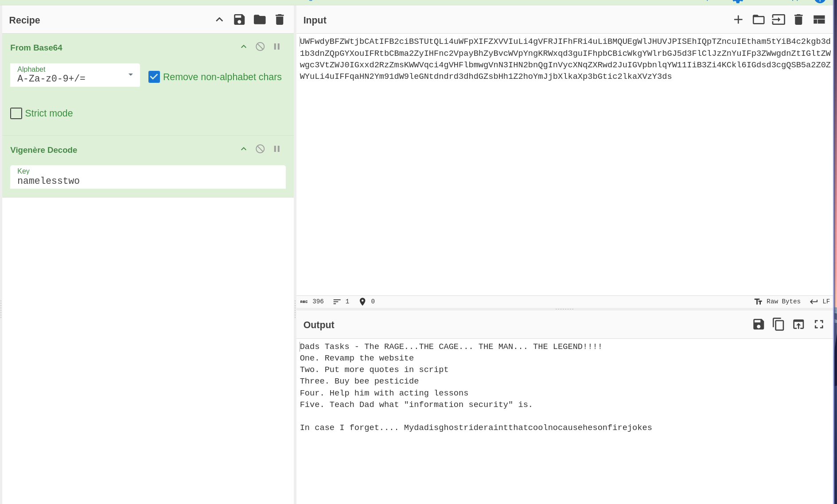This screenshot has height=504, width=837.
Task: Set breakpoint on Vigenère Decode
Action: point(277,149)
